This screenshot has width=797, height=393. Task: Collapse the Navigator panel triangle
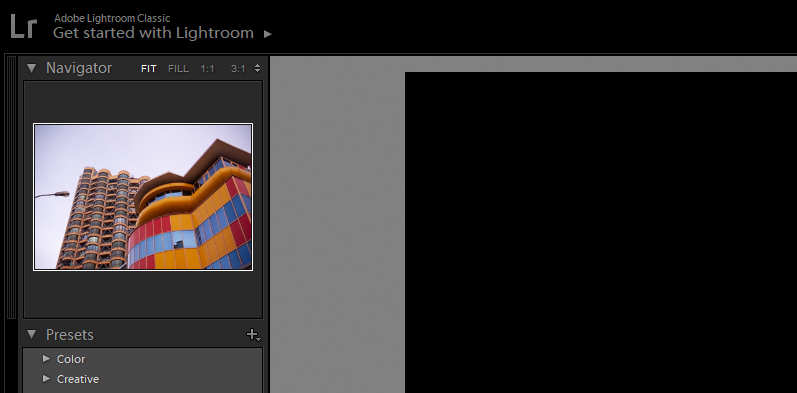tap(32, 68)
